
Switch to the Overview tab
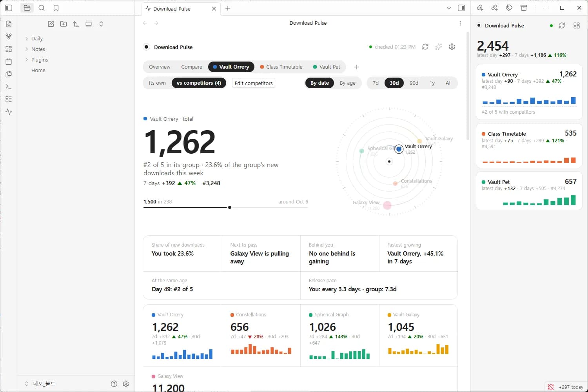pyautogui.click(x=160, y=67)
